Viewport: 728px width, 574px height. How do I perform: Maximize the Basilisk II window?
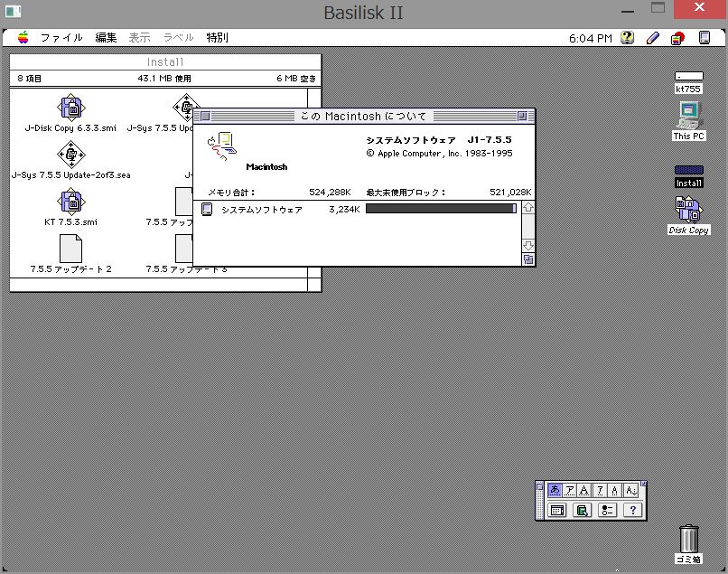click(x=658, y=8)
